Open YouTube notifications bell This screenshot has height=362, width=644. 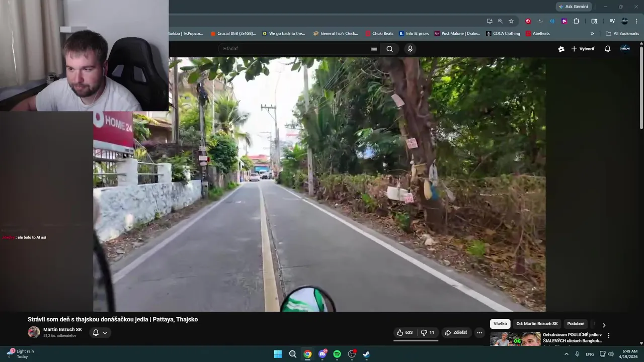click(x=607, y=49)
